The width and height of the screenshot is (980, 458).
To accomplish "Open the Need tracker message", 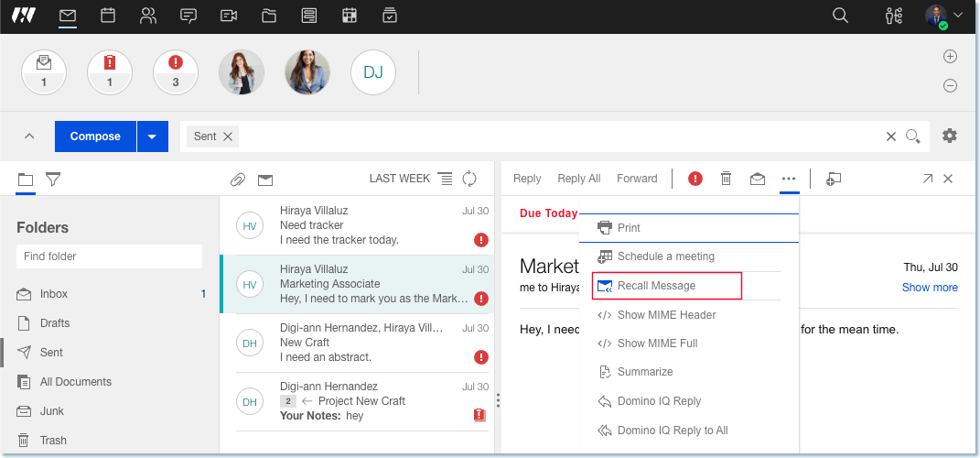I will [357, 225].
